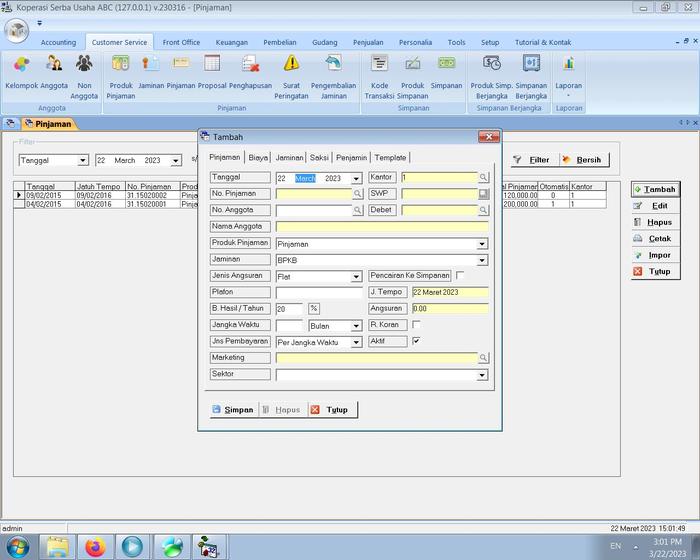The width and height of the screenshot is (700, 560).
Task: Switch to the Jaminan tab in dialog
Action: (289, 157)
